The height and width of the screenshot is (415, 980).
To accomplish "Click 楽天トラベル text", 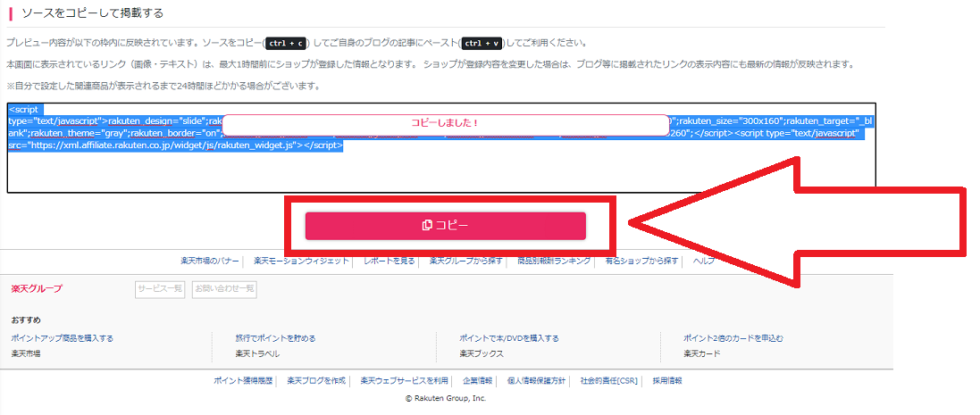I will (x=257, y=353).
